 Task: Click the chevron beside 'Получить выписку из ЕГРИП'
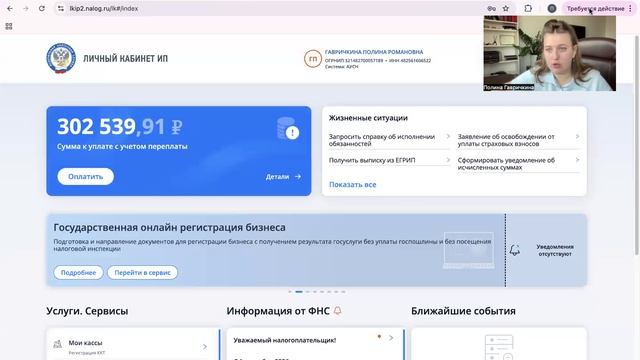click(448, 160)
